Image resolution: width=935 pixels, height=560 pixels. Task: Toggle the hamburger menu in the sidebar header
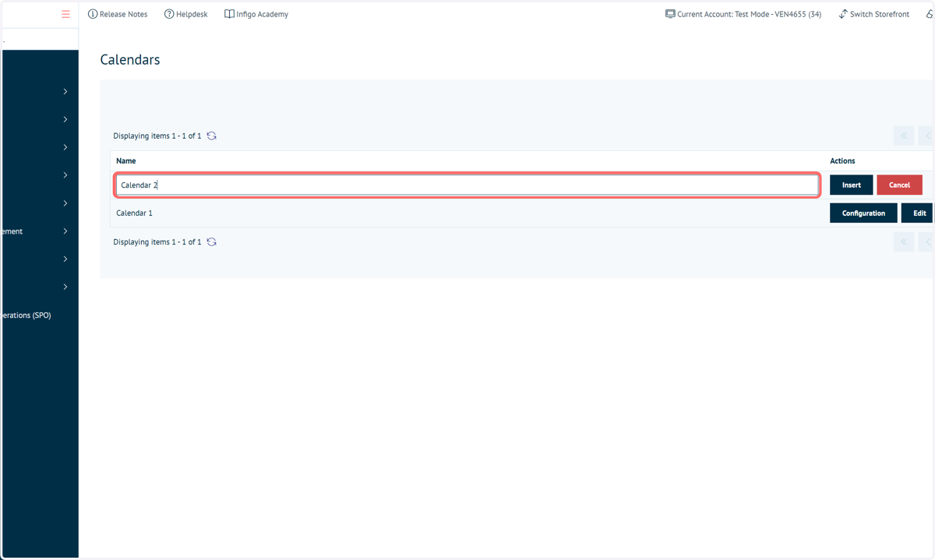(65, 14)
